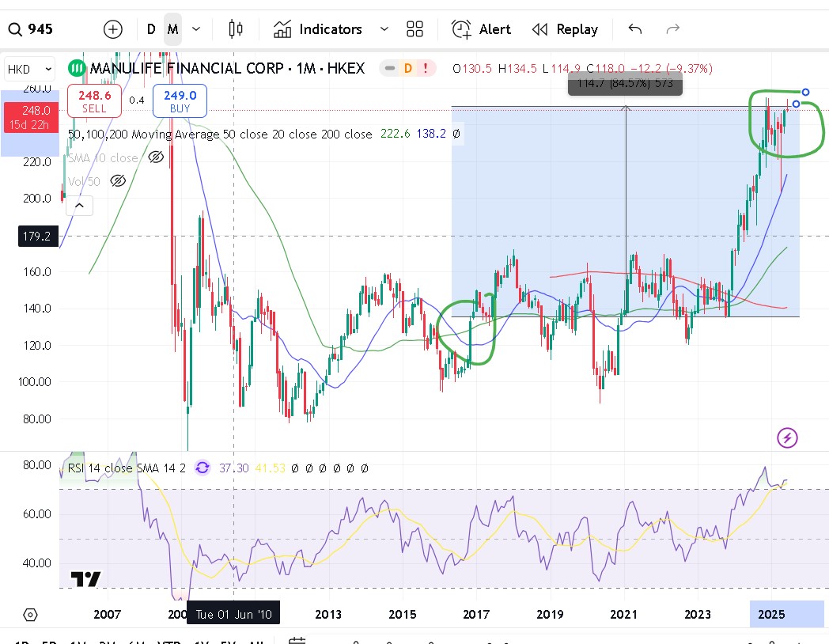
Task: Select the SMA 10 close legend label
Action: pos(103,158)
